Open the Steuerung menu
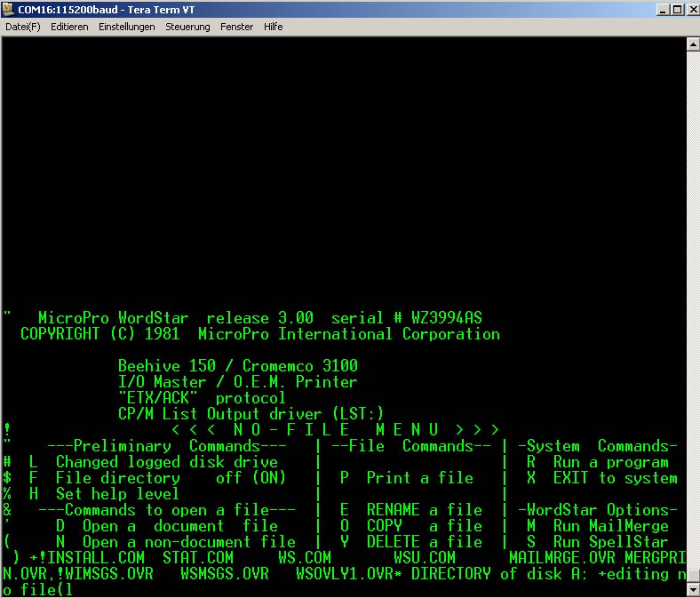This screenshot has width=700, height=598. (187, 27)
